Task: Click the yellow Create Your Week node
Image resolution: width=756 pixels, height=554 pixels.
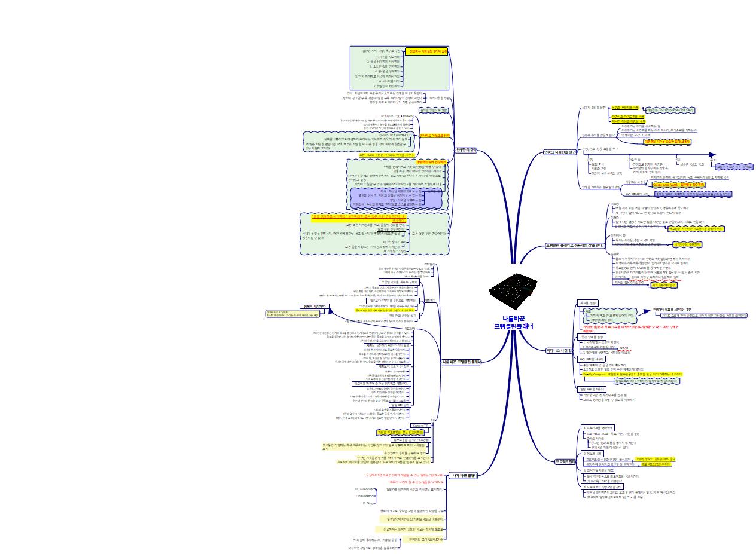Action: tap(678, 185)
